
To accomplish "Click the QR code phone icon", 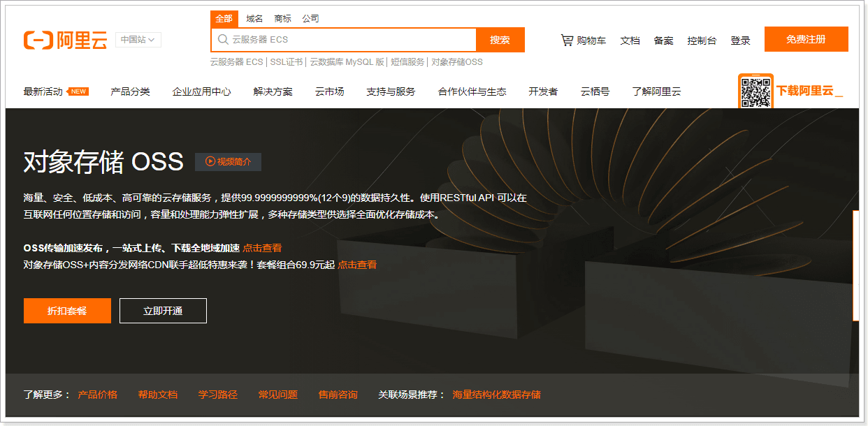I will pos(755,92).
